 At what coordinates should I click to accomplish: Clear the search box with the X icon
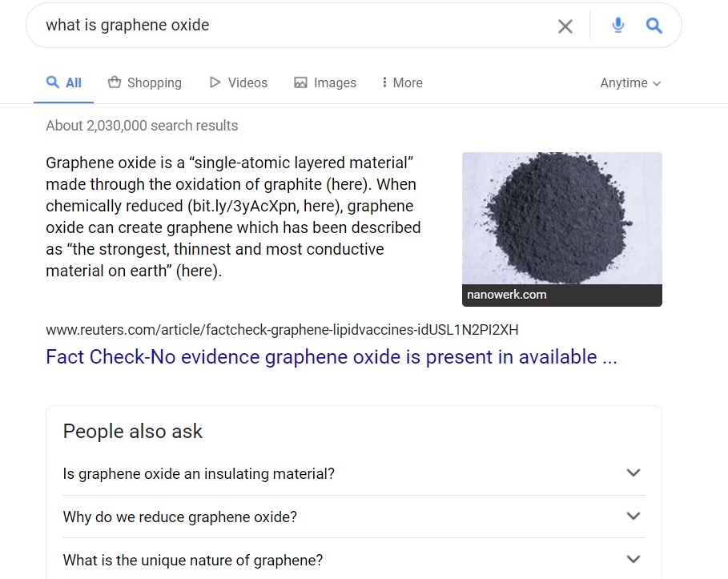coord(565,26)
